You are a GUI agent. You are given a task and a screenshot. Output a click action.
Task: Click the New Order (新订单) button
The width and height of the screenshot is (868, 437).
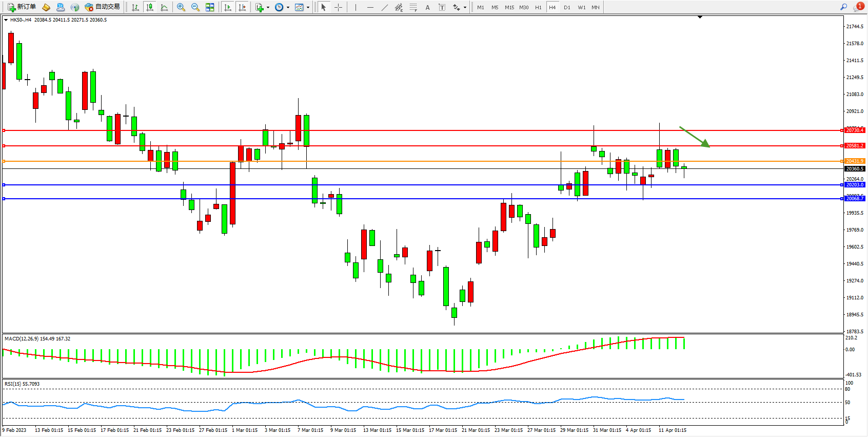(x=22, y=7)
